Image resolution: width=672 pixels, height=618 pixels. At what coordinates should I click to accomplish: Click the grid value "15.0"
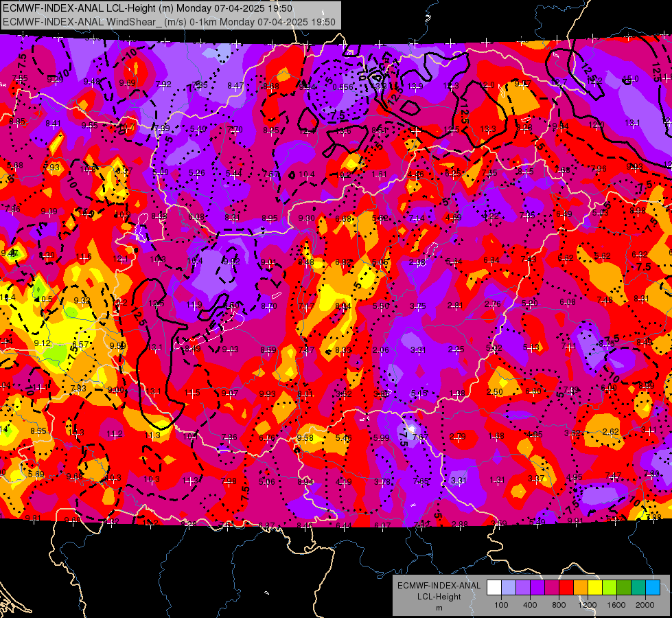630,79
